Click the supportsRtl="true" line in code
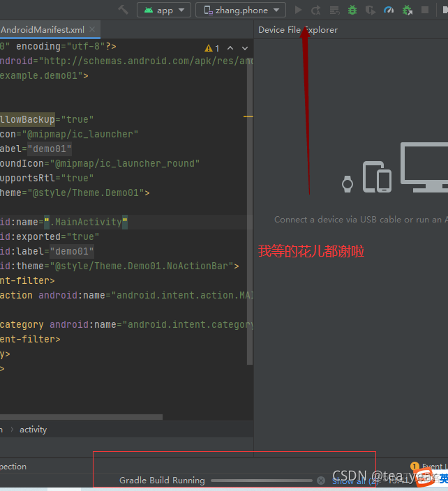 click(47, 178)
